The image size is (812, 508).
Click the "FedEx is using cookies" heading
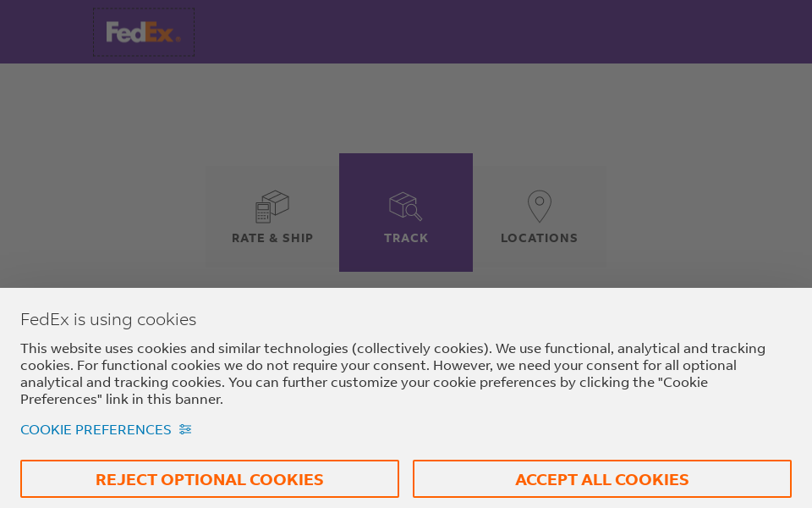(108, 320)
